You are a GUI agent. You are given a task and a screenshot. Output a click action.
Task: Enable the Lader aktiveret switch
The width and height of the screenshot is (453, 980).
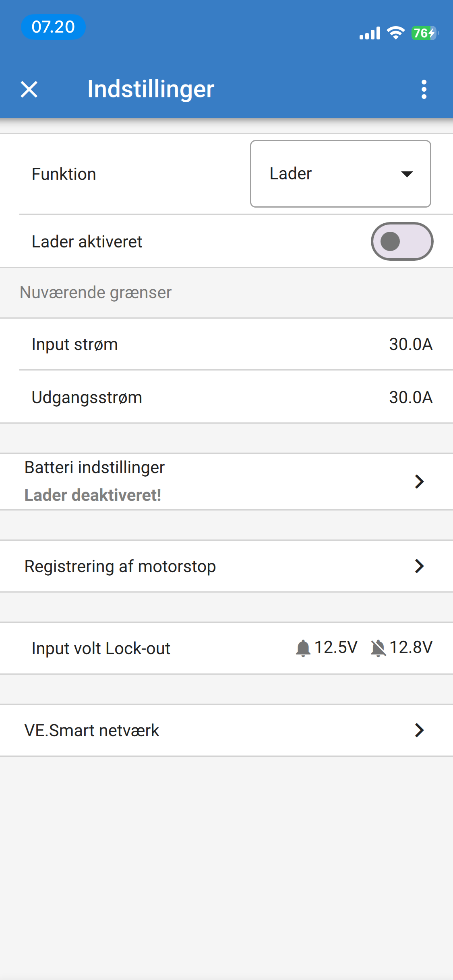coord(401,241)
